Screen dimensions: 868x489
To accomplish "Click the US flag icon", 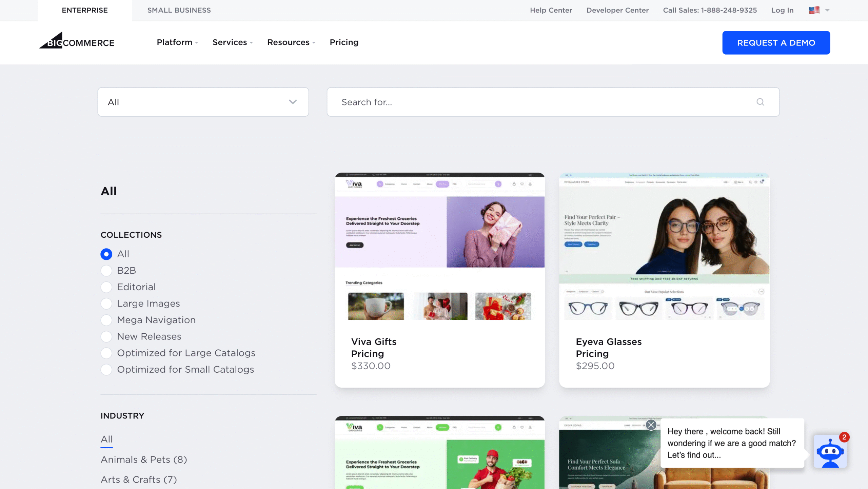I will 814,10.
